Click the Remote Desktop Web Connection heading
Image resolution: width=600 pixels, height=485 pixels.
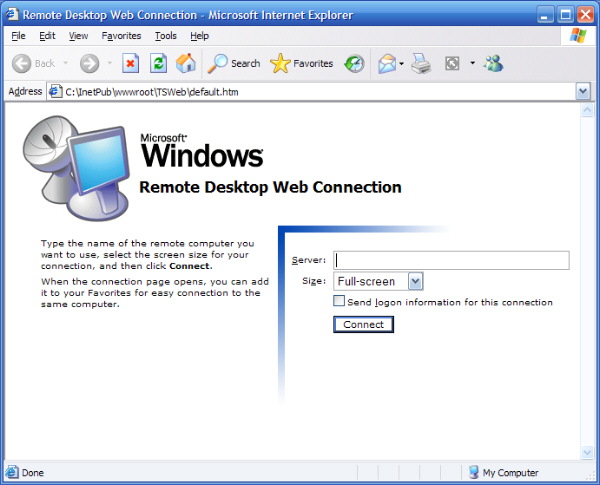(x=270, y=187)
